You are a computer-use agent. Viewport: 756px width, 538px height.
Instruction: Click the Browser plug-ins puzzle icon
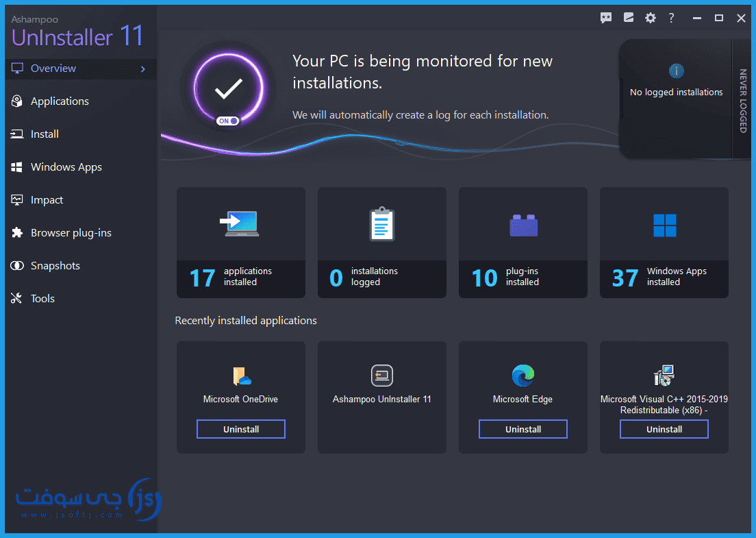click(17, 232)
